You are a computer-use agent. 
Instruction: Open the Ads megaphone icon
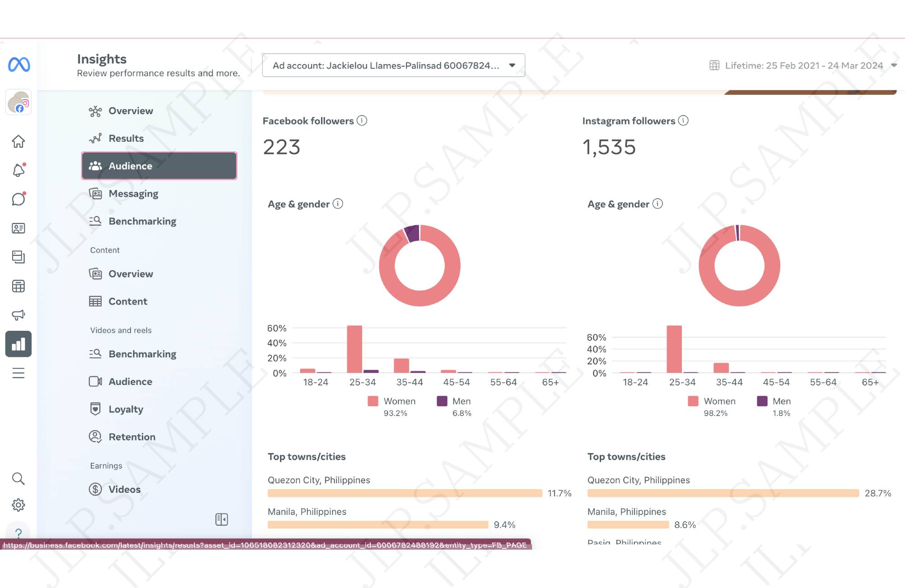(x=19, y=315)
